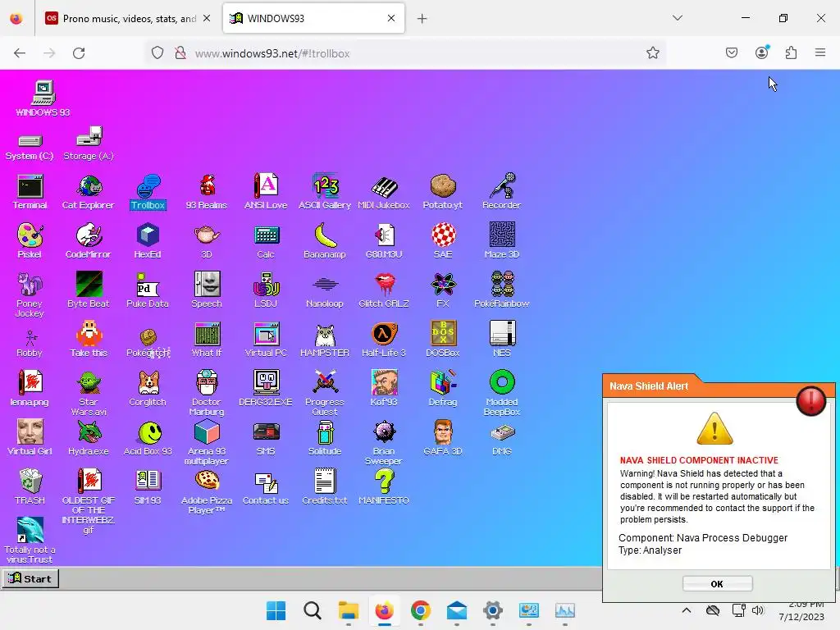Open CodeMirror editor icon
The height and width of the screenshot is (630, 840).
click(x=89, y=241)
